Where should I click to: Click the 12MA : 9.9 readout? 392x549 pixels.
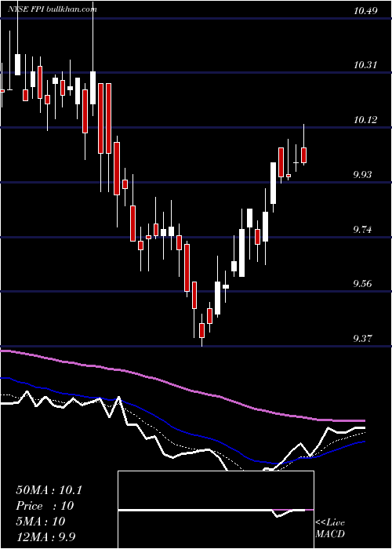[x=45, y=536]
